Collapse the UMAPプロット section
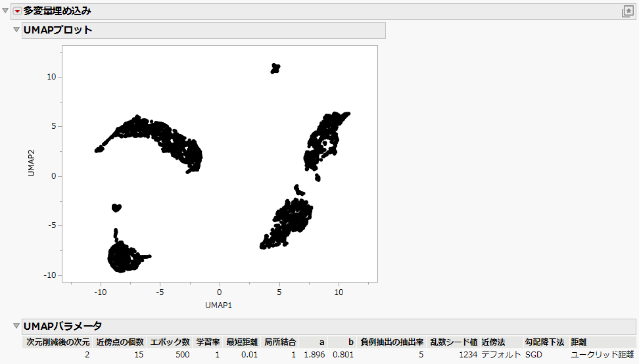639x364 pixels. pyautogui.click(x=16, y=30)
